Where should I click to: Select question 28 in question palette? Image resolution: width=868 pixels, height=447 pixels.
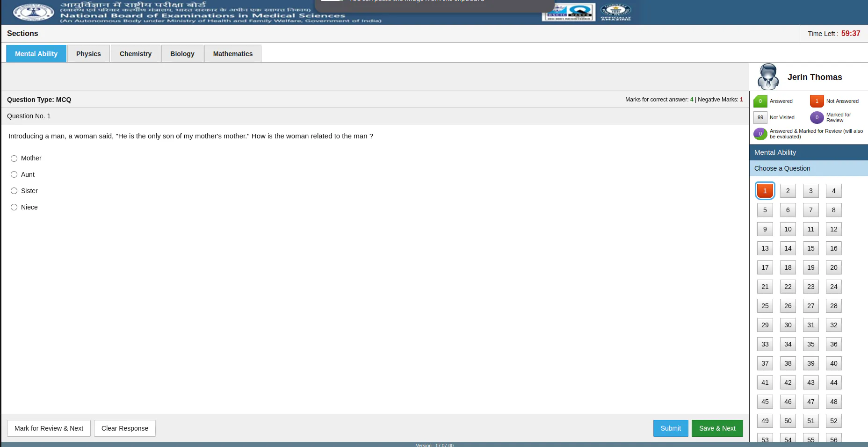pos(834,306)
